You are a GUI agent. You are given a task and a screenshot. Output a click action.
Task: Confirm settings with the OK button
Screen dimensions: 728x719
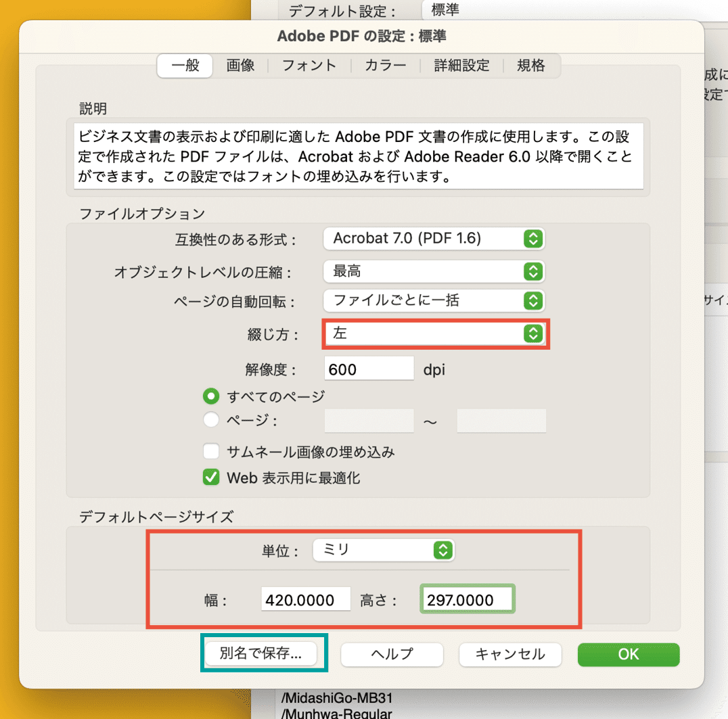pos(629,655)
